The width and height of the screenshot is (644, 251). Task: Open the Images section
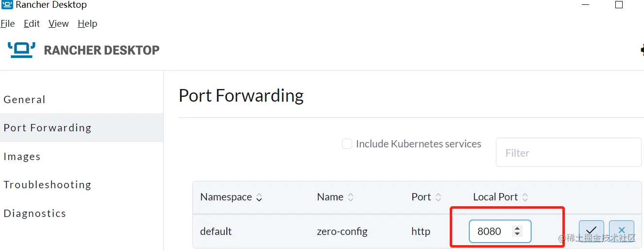(22, 157)
